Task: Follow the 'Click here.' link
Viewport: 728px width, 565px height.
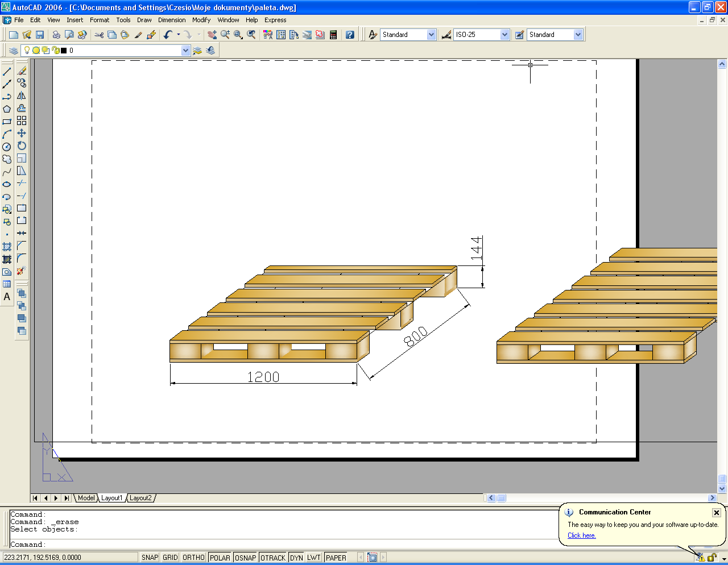Action: [581, 535]
